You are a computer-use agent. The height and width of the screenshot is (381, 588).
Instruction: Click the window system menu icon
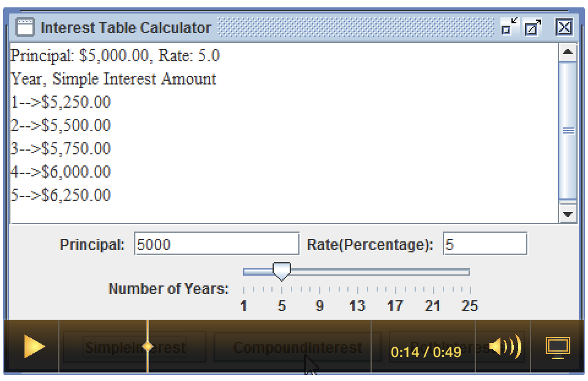click(25, 28)
